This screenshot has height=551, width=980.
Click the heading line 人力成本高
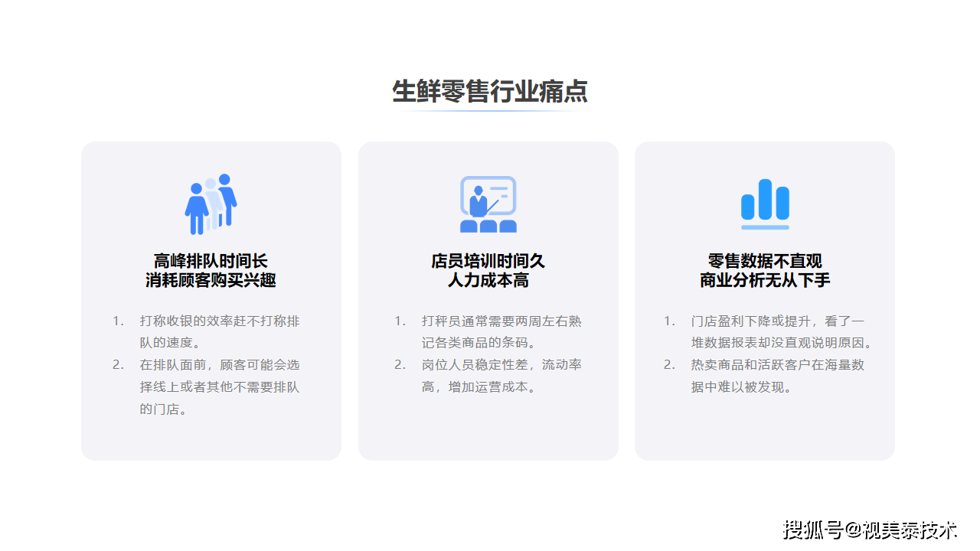(488, 280)
